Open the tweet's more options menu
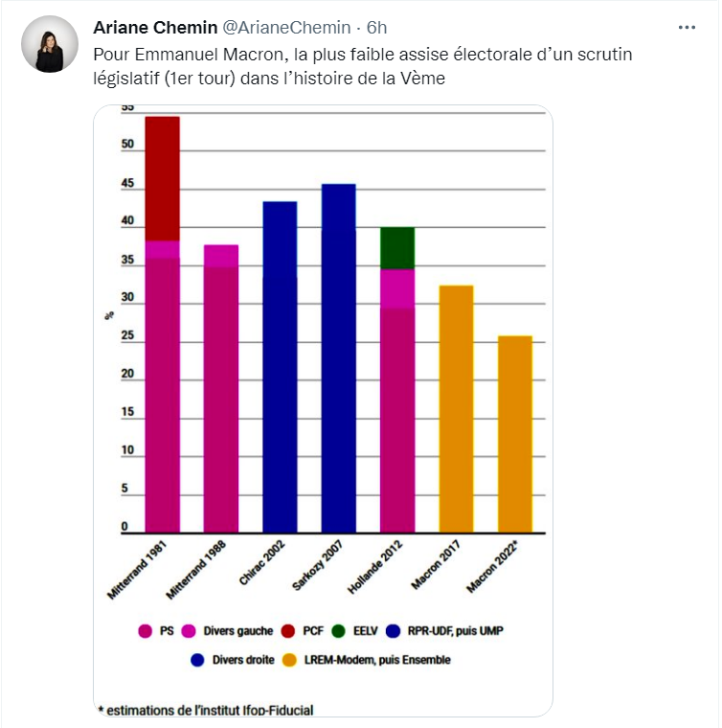722x728 pixels. click(x=687, y=27)
